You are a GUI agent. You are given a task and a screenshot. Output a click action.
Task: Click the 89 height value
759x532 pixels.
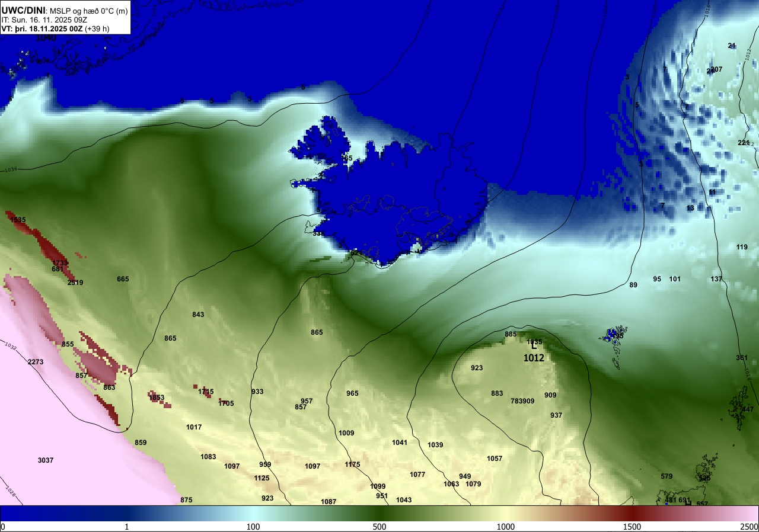tap(633, 285)
